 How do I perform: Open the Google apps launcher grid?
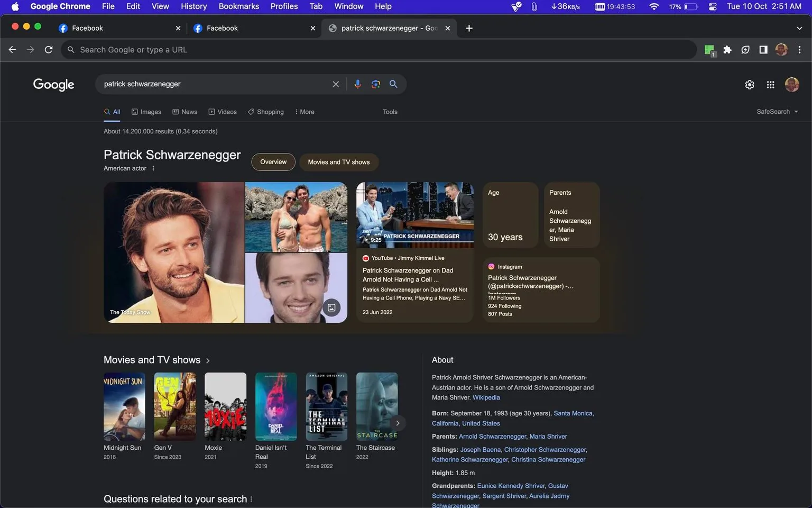[770, 84]
